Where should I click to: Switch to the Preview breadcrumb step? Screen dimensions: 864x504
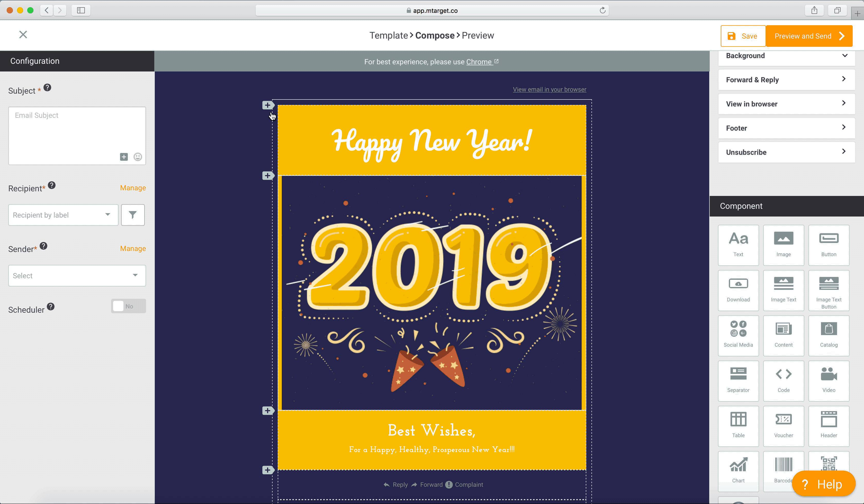tap(478, 35)
